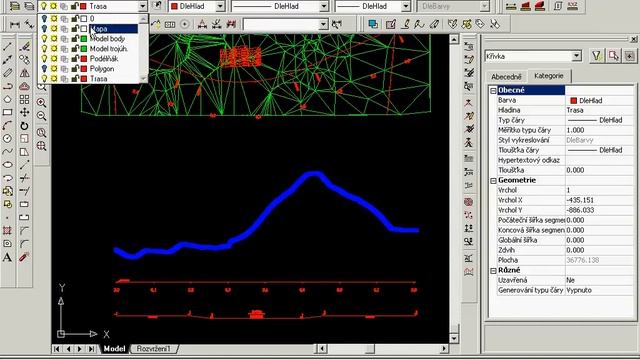The image size is (640, 360).
Task: Open the color dropdown showing DleHlad
Action: click(220, 6)
